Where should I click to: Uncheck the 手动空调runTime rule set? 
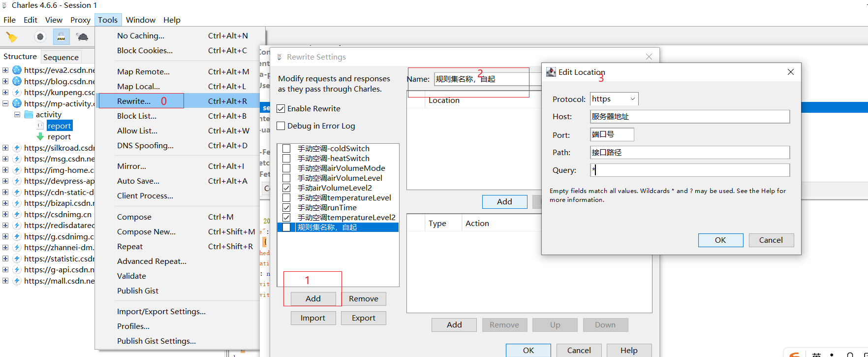286,207
